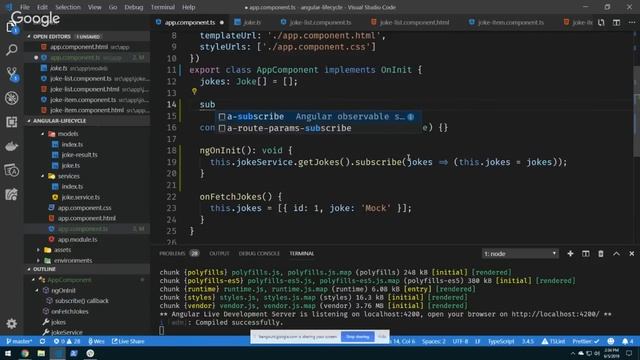Click the UTF-8 encoding status item

[460, 341]
